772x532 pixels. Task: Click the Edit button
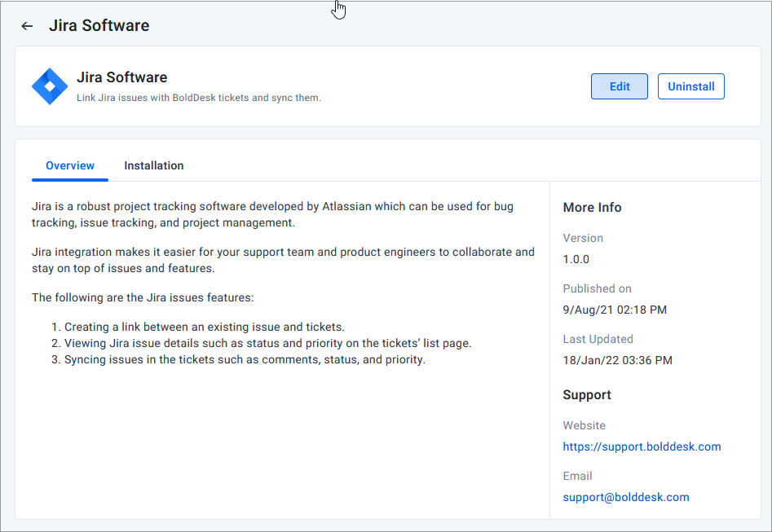(619, 86)
